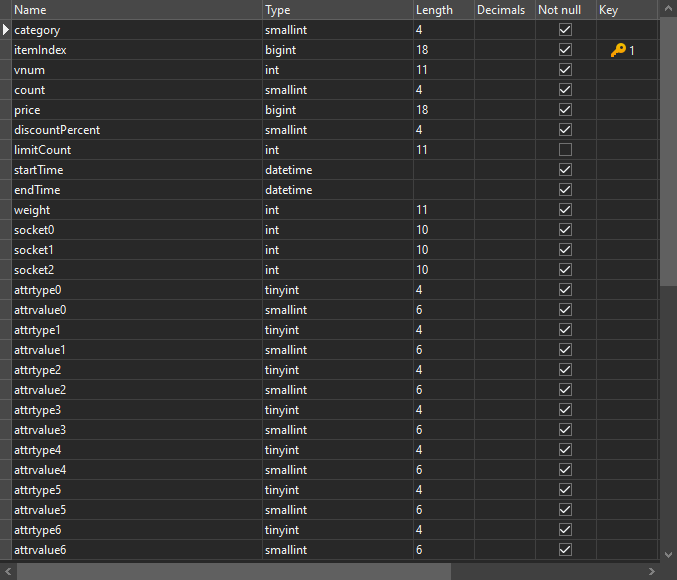Select the socket1 field name cell
This screenshot has width=677, height=580.
coord(136,250)
